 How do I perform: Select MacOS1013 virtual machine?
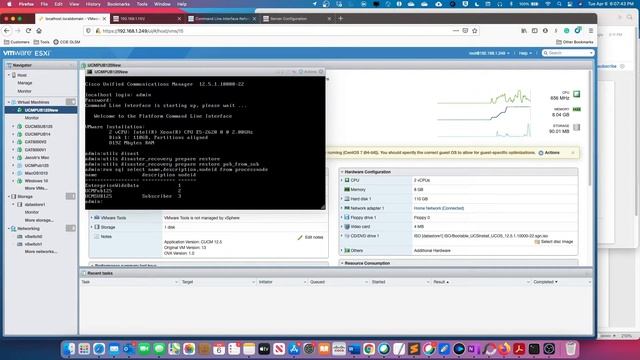point(36,173)
